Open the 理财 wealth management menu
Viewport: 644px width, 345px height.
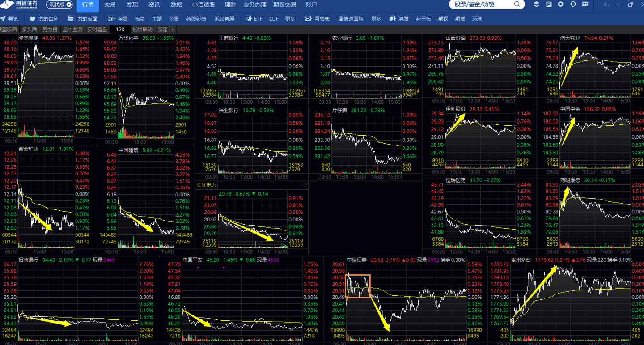[230, 4]
